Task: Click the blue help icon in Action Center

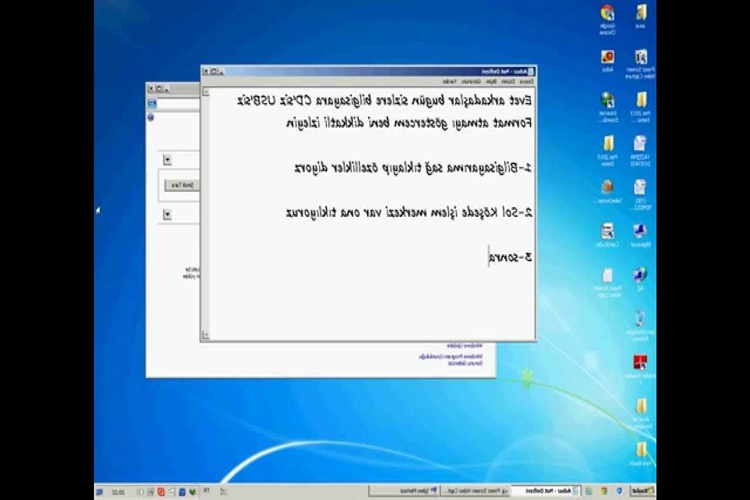Action: [151, 117]
